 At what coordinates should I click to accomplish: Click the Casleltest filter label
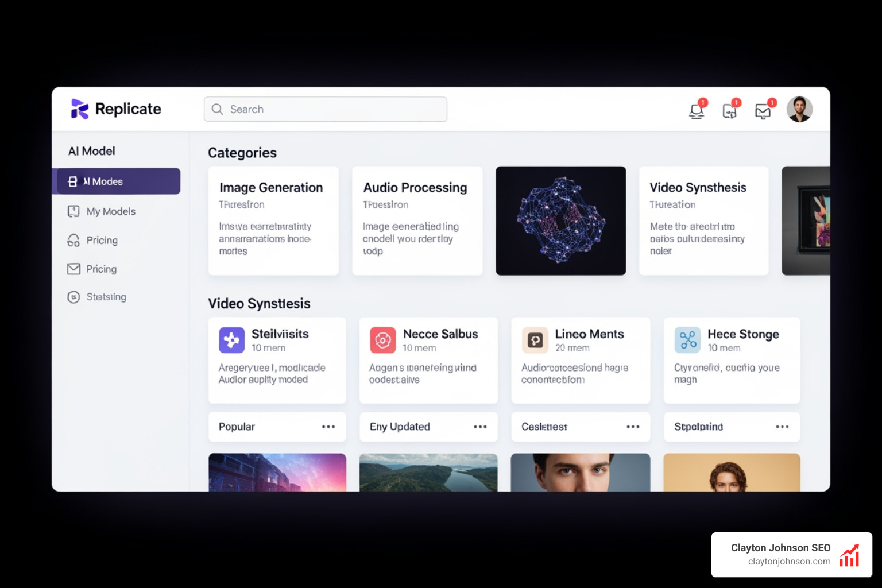click(x=544, y=427)
